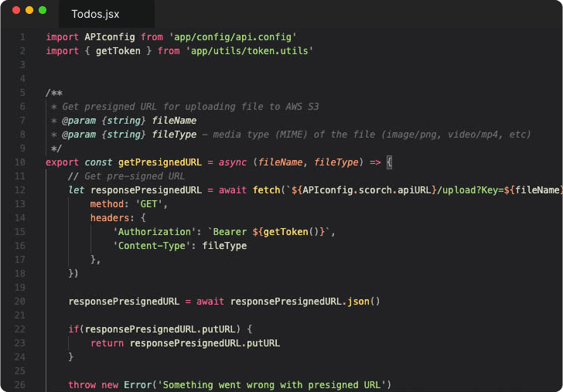
Task: Click getToken() call in Bearer string
Action: 292,232
